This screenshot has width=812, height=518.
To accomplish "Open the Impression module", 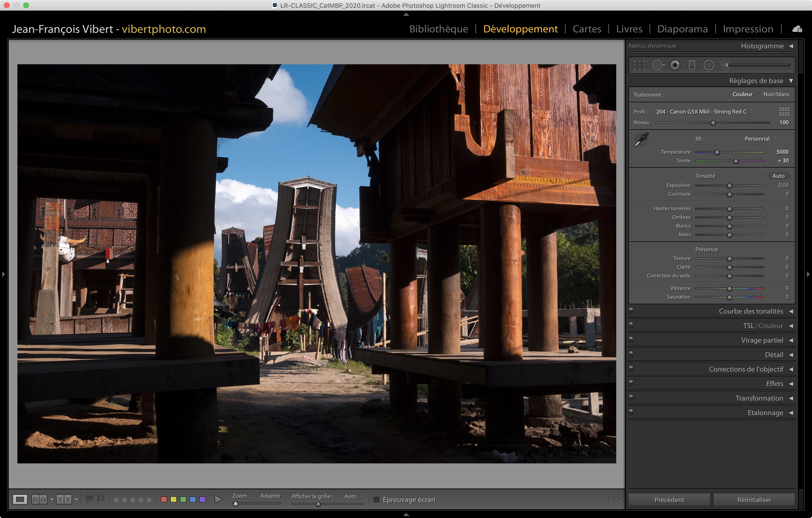I will [x=747, y=29].
